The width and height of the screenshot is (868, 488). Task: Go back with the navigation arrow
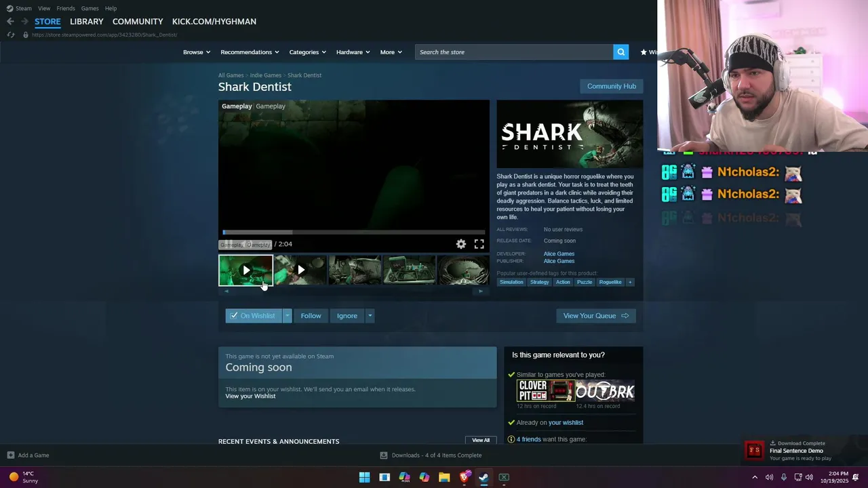10,22
